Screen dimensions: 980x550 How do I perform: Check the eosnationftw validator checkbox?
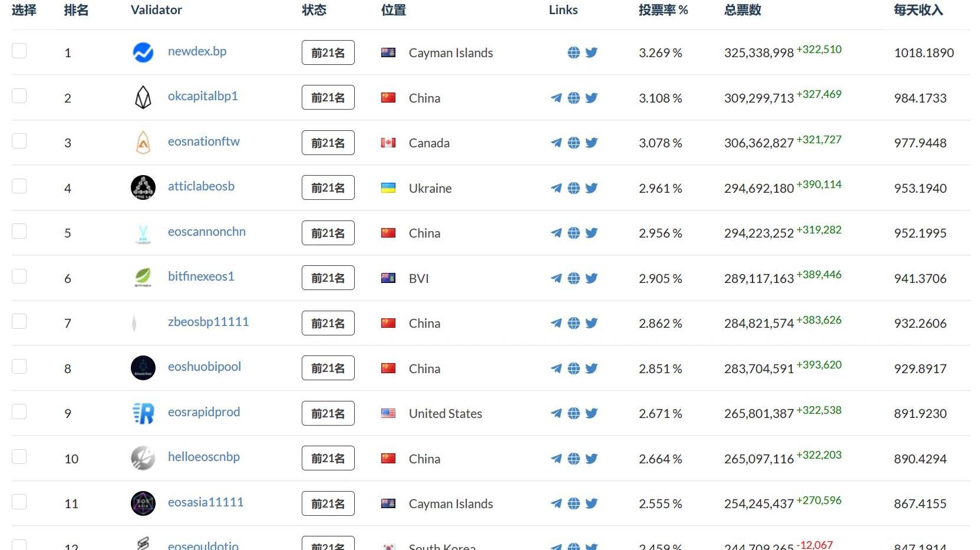click(x=19, y=141)
